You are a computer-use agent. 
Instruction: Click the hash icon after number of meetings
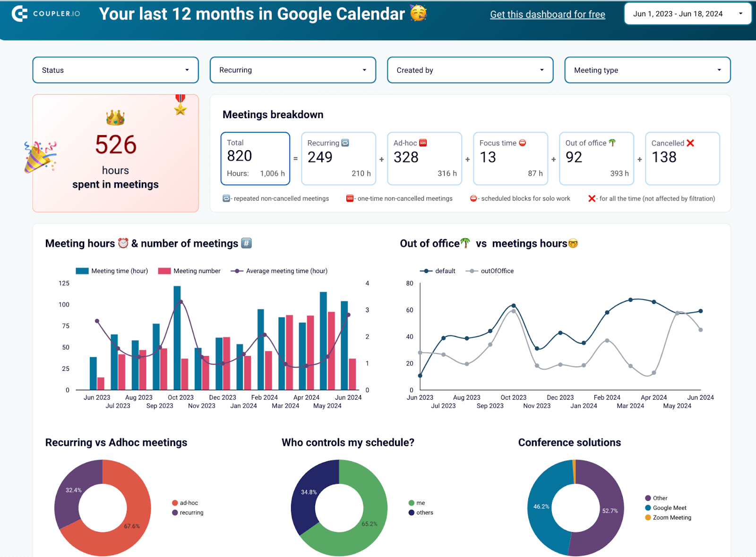point(246,243)
